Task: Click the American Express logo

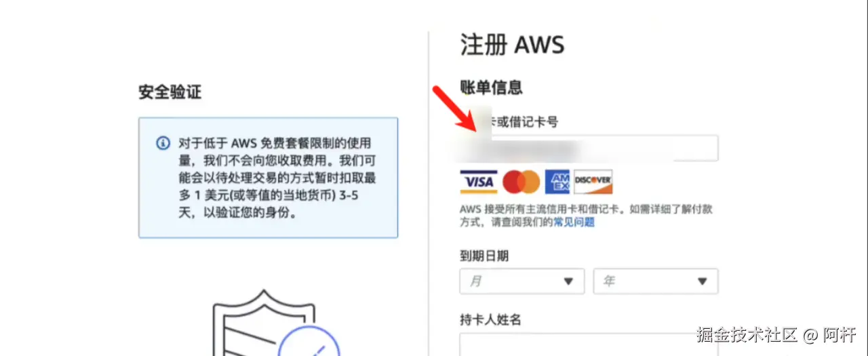Action: (557, 182)
